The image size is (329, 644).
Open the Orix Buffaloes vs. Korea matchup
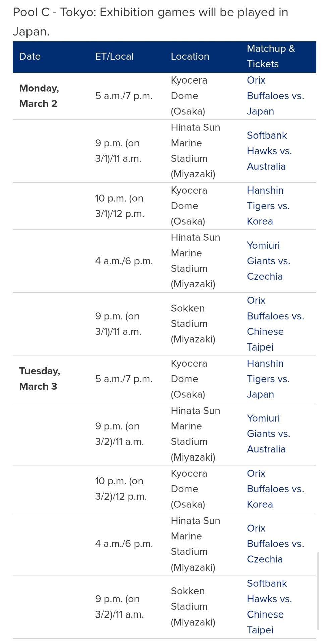click(x=275, y=489)
